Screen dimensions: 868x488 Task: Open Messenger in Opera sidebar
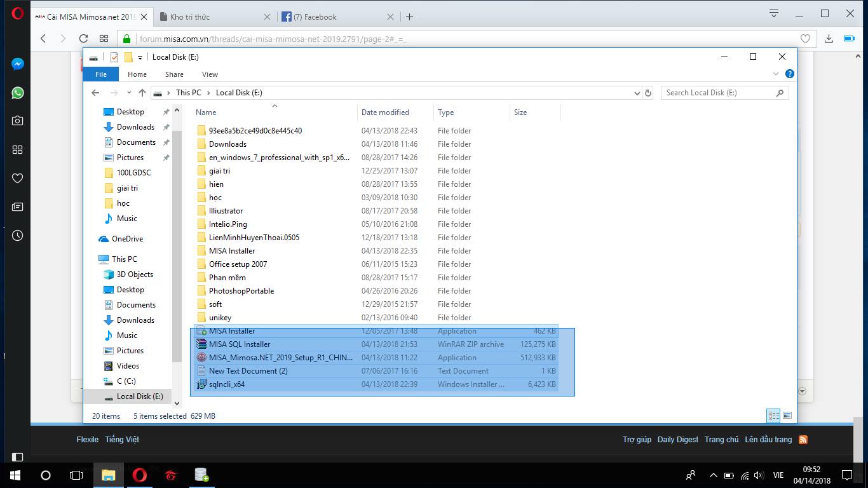tap(18, 64)
